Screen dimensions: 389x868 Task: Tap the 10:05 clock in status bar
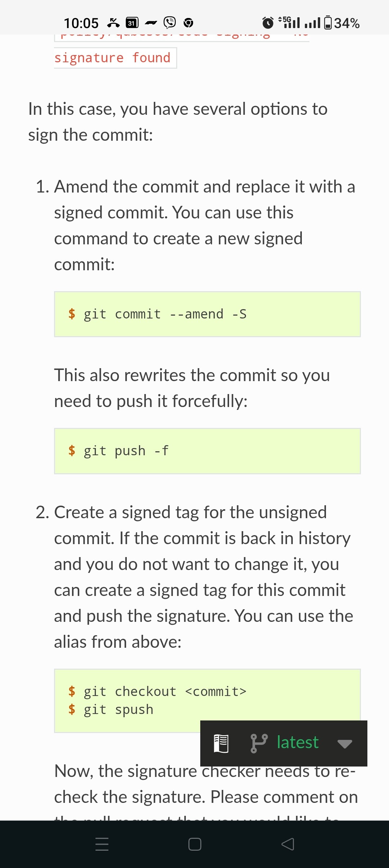tap(81, 23)
